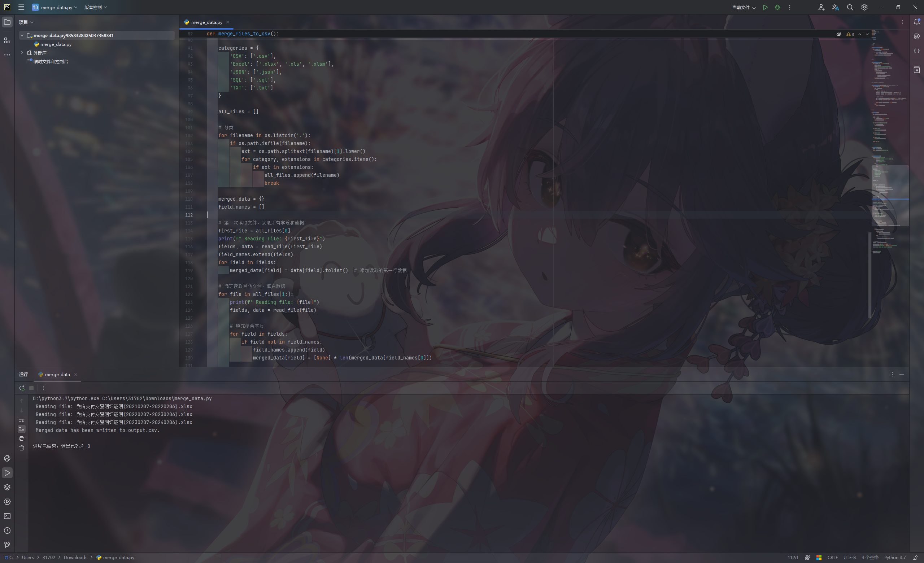This screenshot has width=924, height=563.
Task: Click the up arrow in the Run console
Action: coord(22,401)
